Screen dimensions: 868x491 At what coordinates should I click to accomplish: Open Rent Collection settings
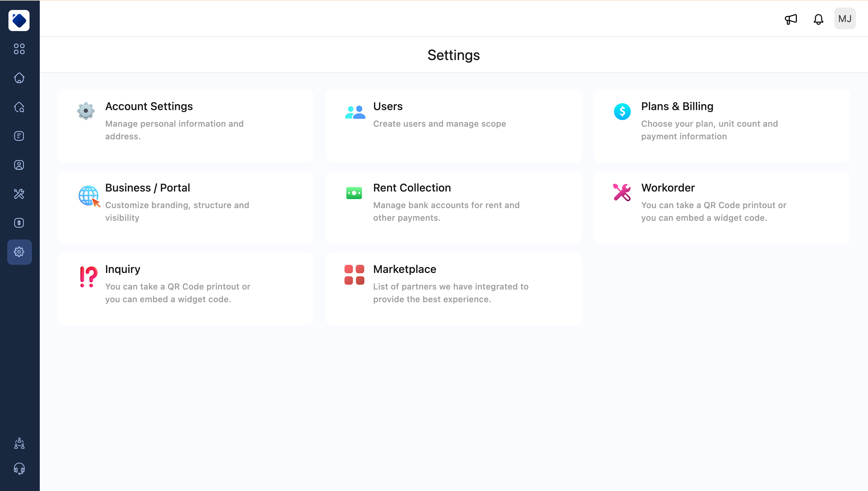(453, 207)
